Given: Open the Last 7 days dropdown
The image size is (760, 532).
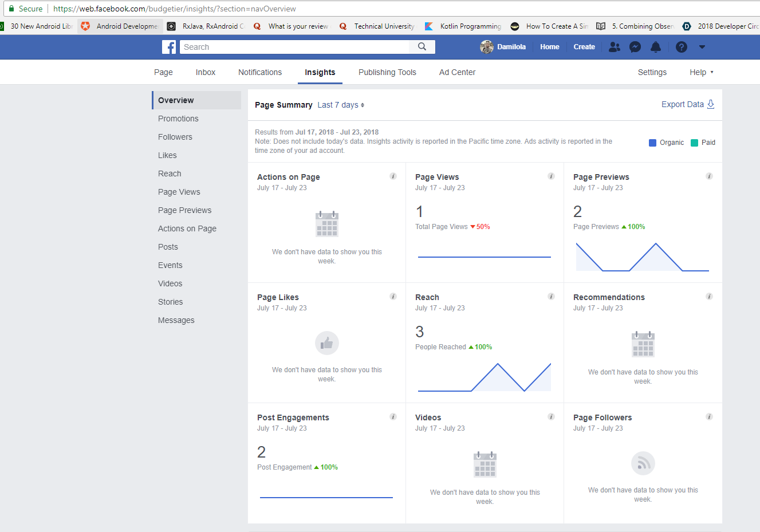Looking at the screenshot, I should pyautogui.click(x=341, y=105).
